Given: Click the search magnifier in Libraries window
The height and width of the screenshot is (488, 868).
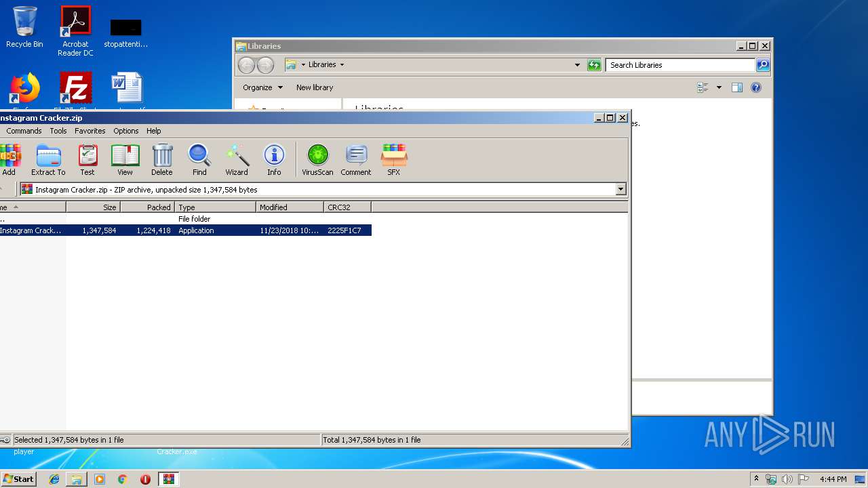Looking at the screenshot, I should tap(763, 65).
